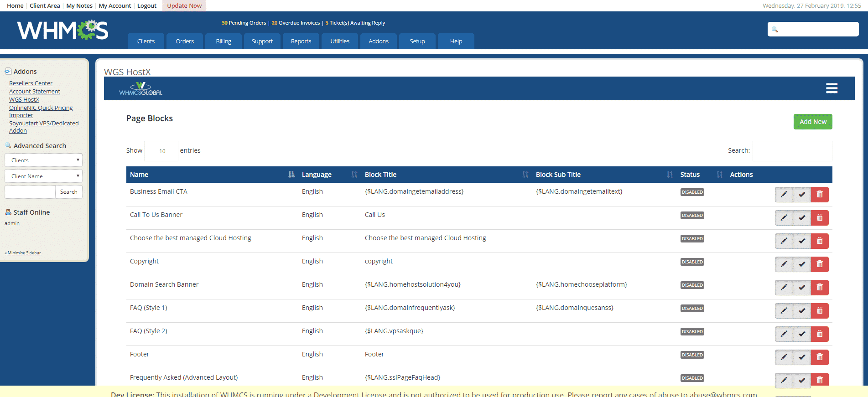Image resolution: width=868 pixels, height=397 pixels.
Task: Enable the Footer block with checkmark button
Action: pyautogui.click(x=802, y=357)
